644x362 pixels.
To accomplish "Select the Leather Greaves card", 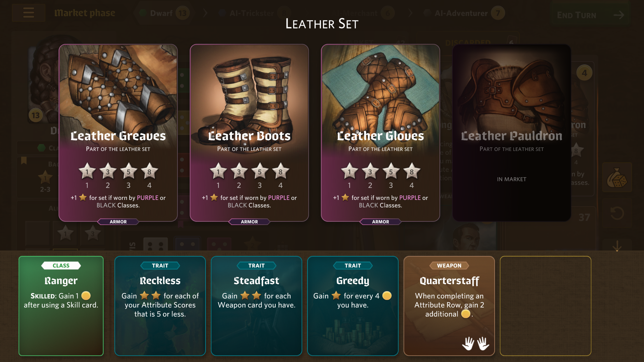I will (118, 133).
